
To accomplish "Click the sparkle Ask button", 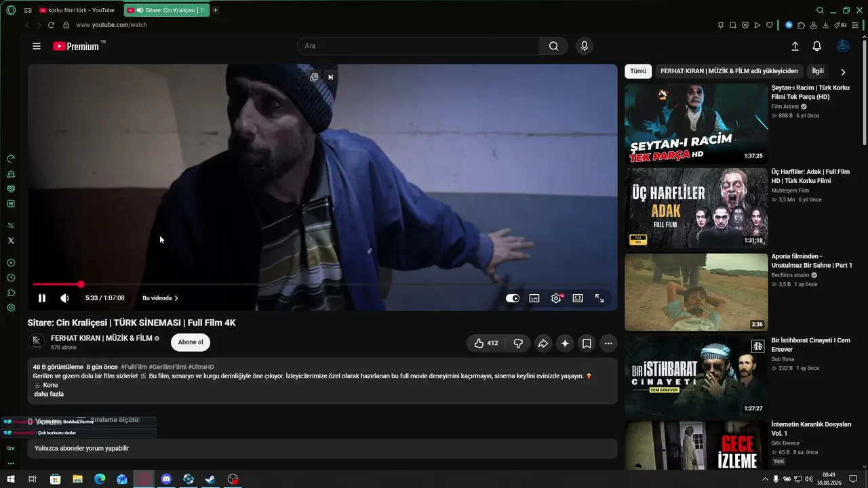I will click(x=565, y=343).
